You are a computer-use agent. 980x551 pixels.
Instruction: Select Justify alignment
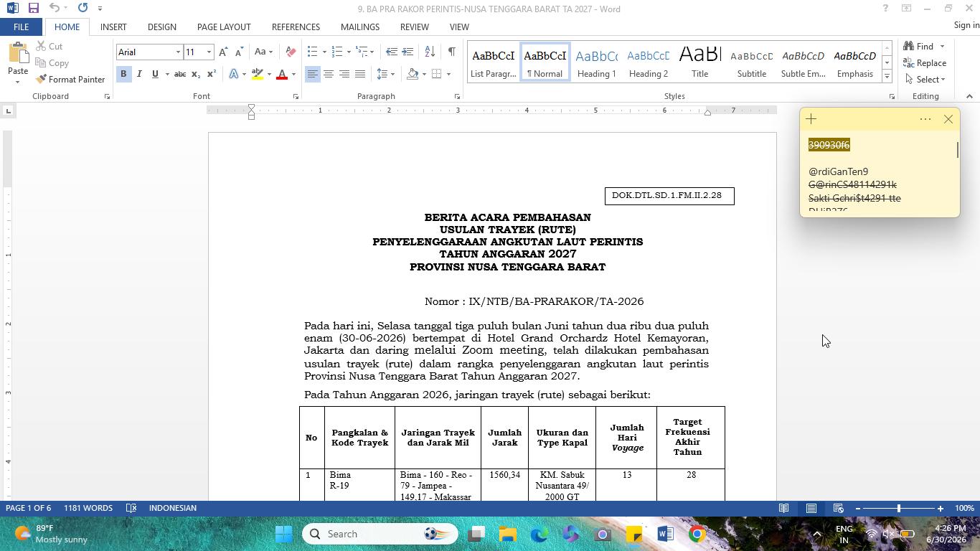tap(360, 74)
